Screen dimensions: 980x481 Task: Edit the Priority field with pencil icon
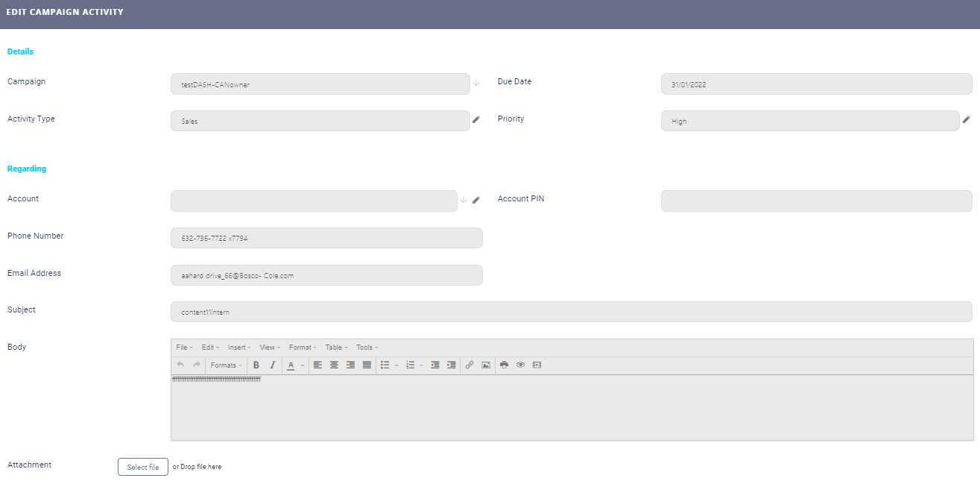click(x=967, y=119)
